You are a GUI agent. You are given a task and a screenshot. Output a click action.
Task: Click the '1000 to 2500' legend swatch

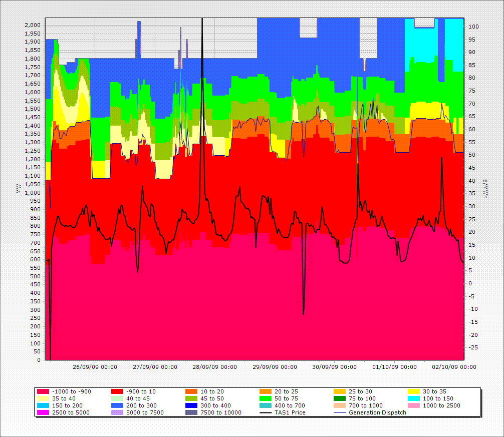click(414, 405)
